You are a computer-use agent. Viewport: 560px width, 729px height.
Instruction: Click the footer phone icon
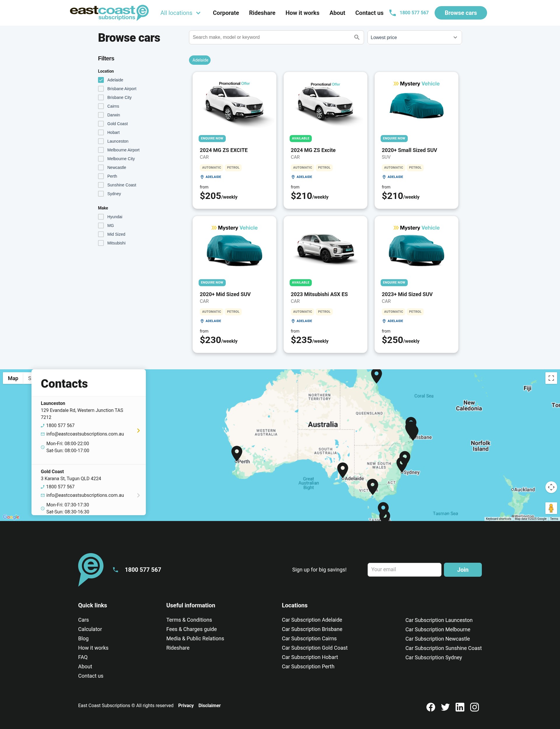[x=115, y=570]
